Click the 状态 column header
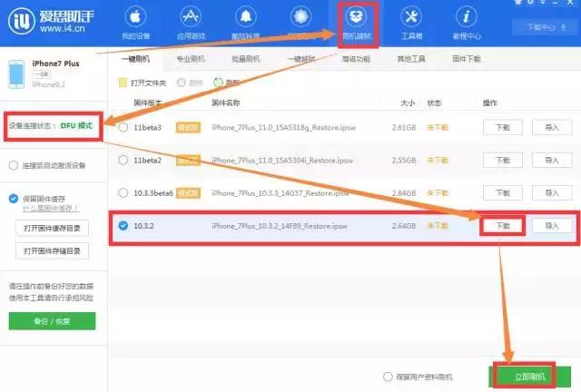 click(x=434, y=103)
